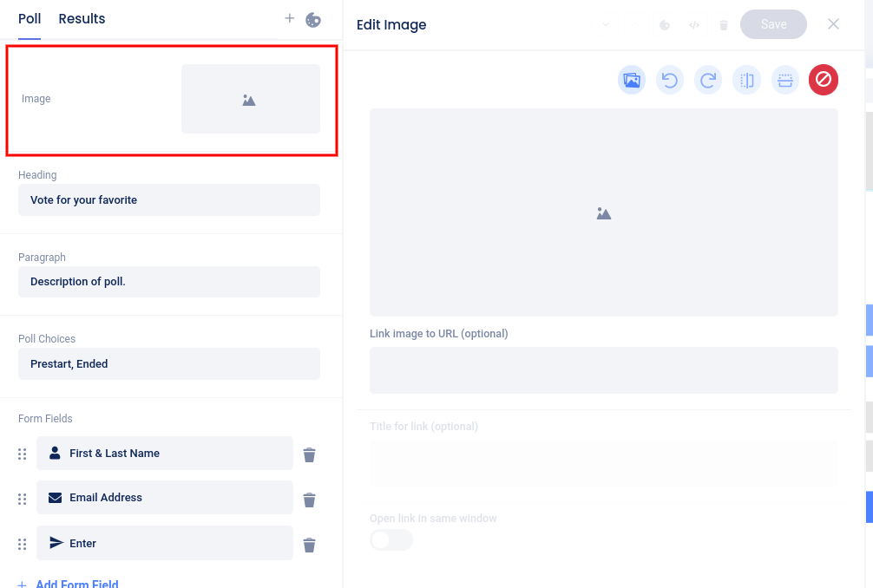The image size is (873, 588).
Task: Click the Save button
Action: (x=773, y=24)
